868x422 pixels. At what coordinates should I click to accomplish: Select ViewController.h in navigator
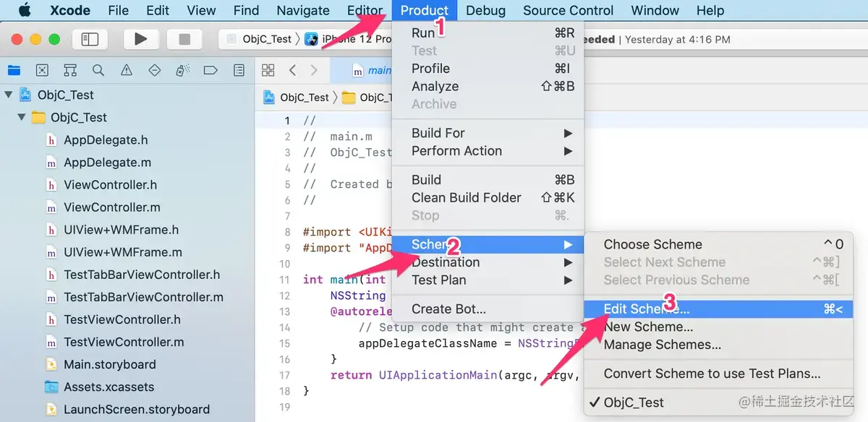coord(110,184)
